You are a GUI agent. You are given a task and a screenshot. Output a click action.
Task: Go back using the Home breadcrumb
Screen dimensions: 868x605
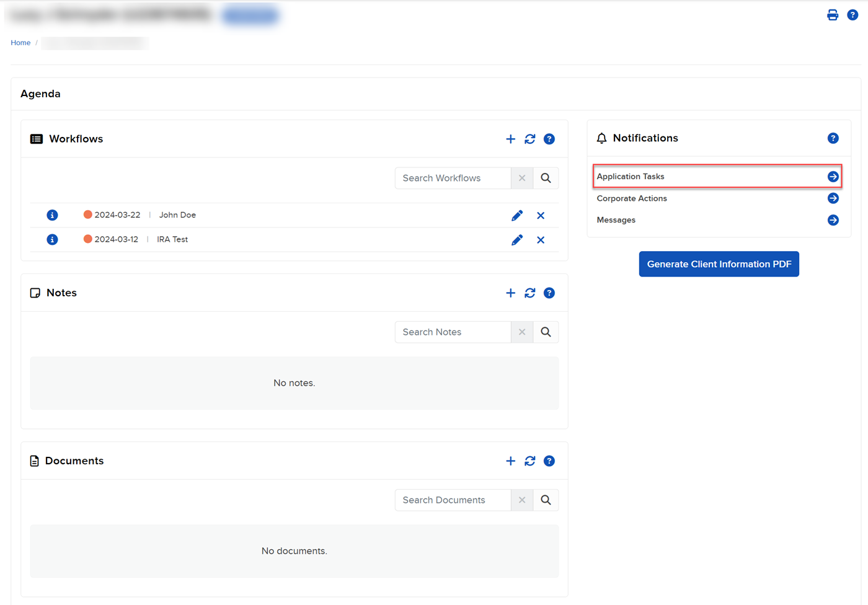(20, 42)
